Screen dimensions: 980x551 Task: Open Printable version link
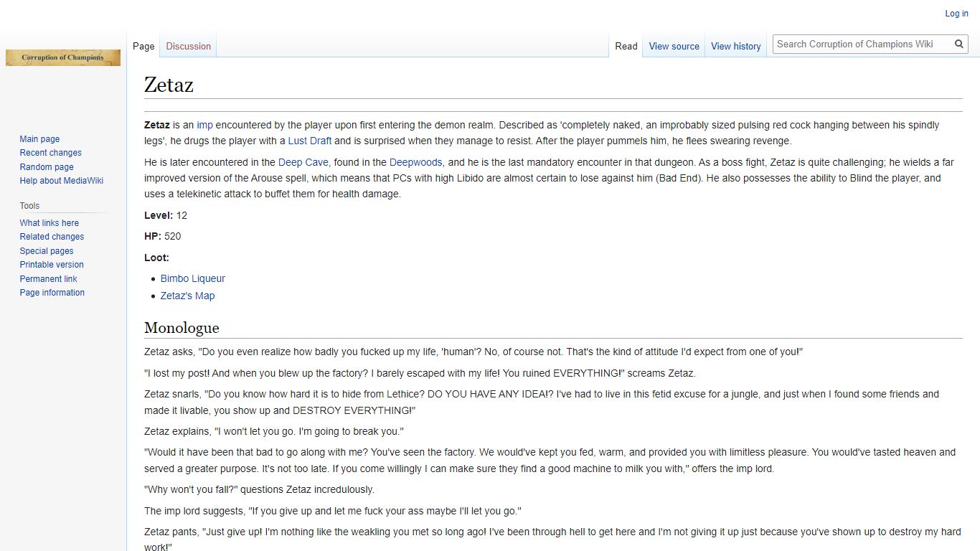click(52, 265)
